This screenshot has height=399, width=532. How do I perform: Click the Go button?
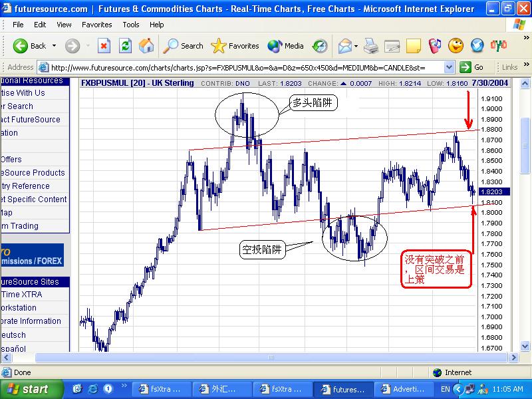coord(472,67)
